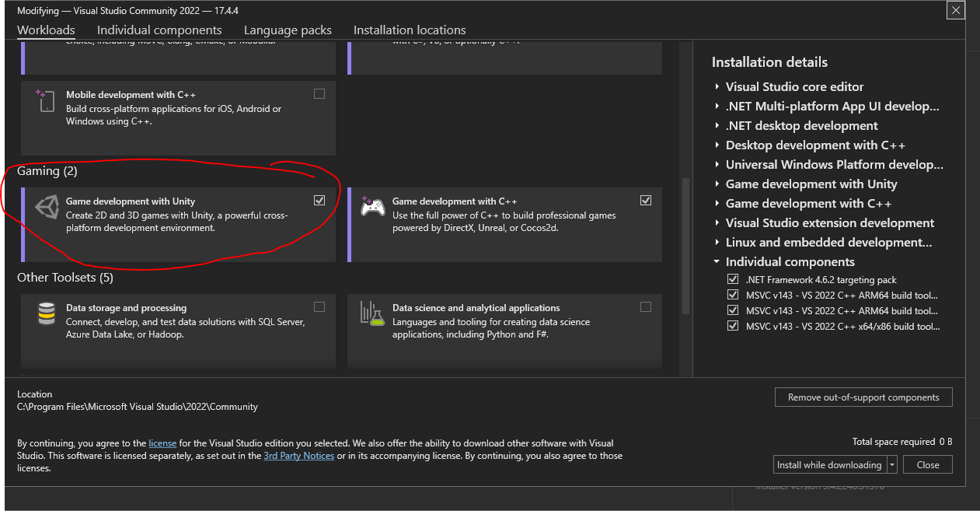Screen dimensions: 980x511
Task: Click the mobile phone icon for C++ development
Action: pos(45,101)
